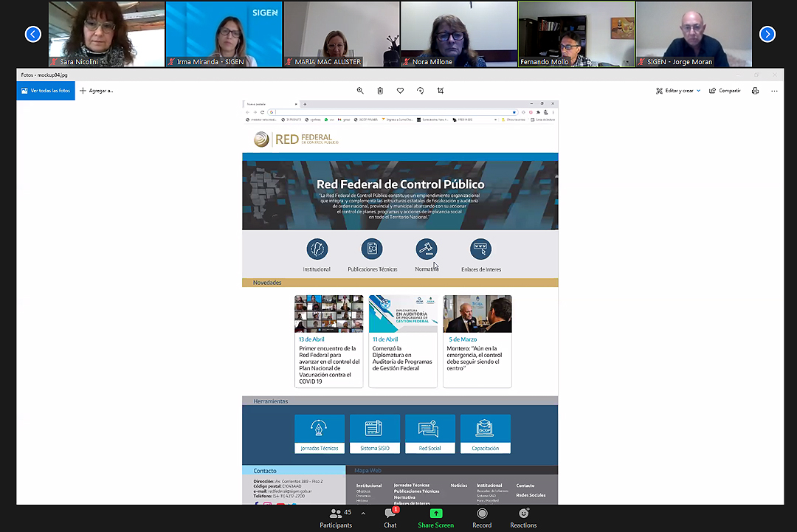Click 'Compartir' share button
This screenshot has width=797, height=532.
(725, 91)
